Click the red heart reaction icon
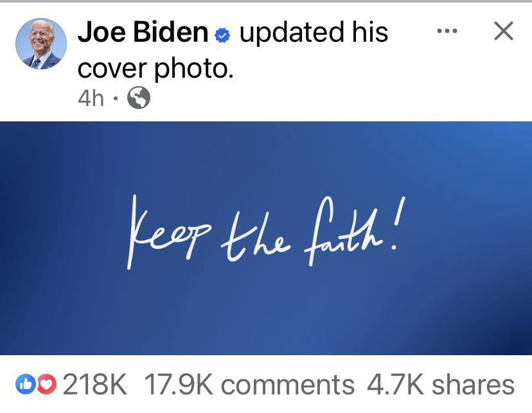Image resolution: width=532 pixels, height=413 pixels. (x=47, y=384)
